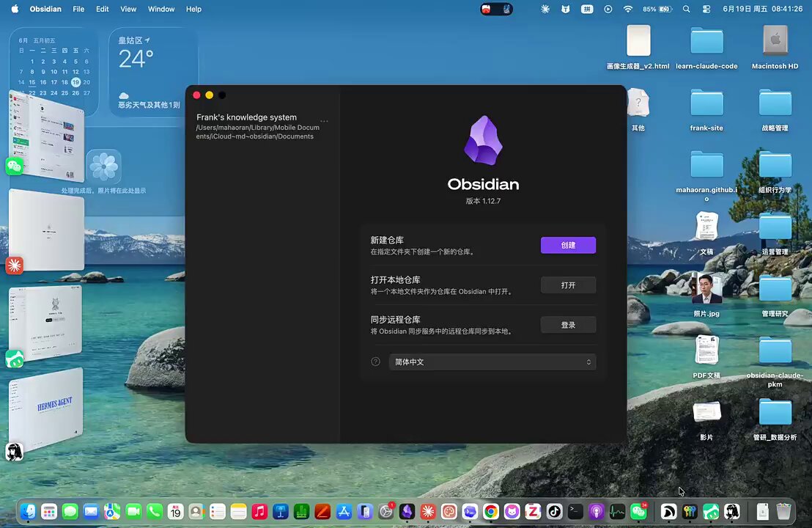
Task: Click the Wi-Fi status icon
Action: pyautogui.click(x=627, y=9)
